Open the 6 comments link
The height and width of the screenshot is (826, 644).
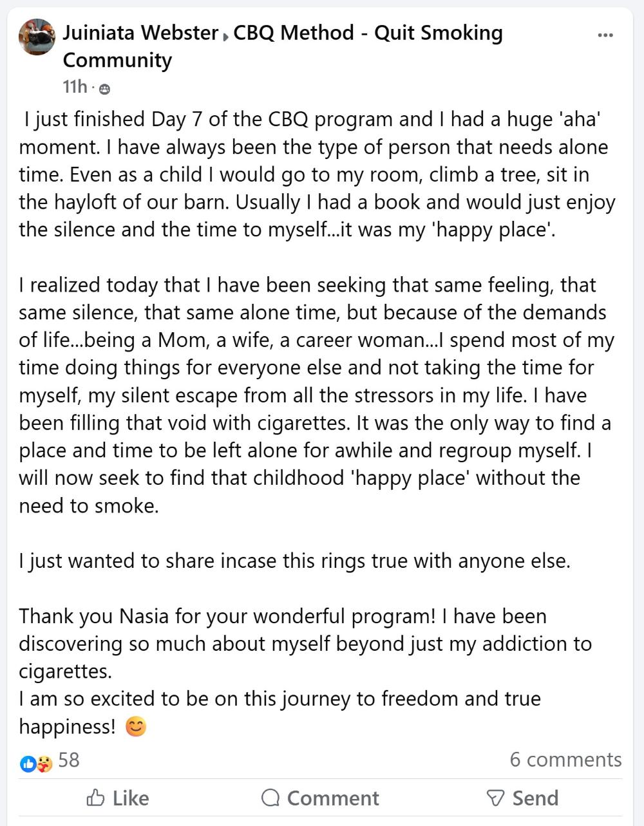565,760
